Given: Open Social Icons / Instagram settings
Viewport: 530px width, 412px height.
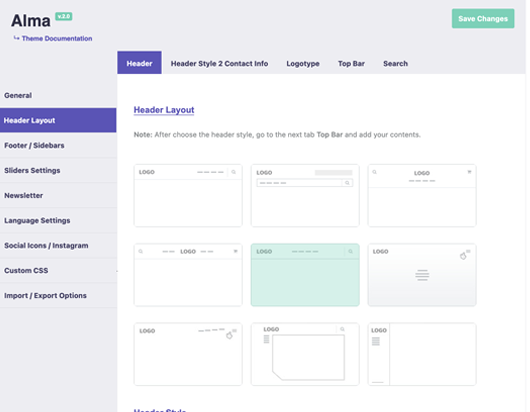Looking at the screenshot, I should click(x=58, y=245).
